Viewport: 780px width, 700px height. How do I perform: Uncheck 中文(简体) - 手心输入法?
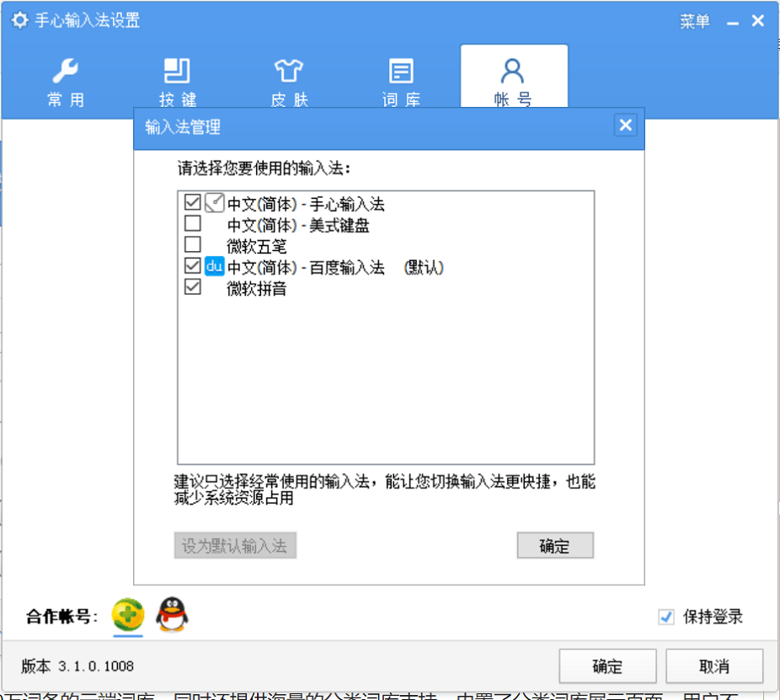(x=191, y=203)
